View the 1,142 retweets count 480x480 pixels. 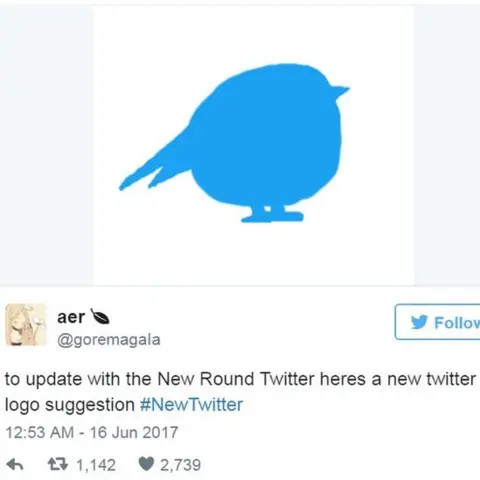pyautogui.click(x=96, y=465)
